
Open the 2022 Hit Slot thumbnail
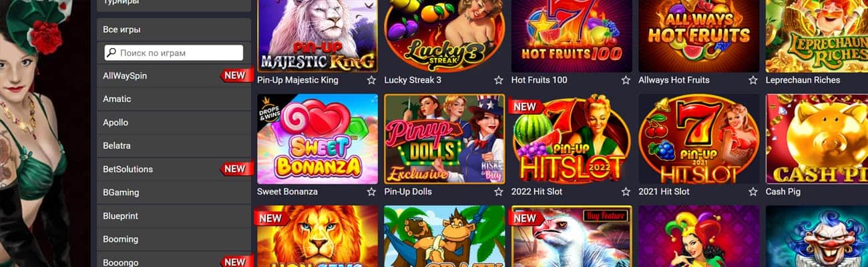(572, 138)
